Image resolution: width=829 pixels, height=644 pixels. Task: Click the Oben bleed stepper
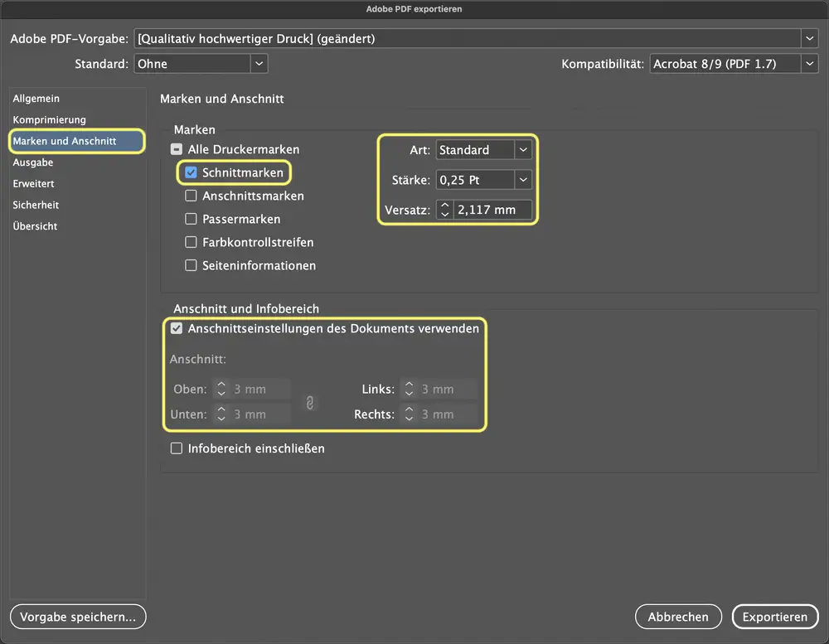[221, 390]
